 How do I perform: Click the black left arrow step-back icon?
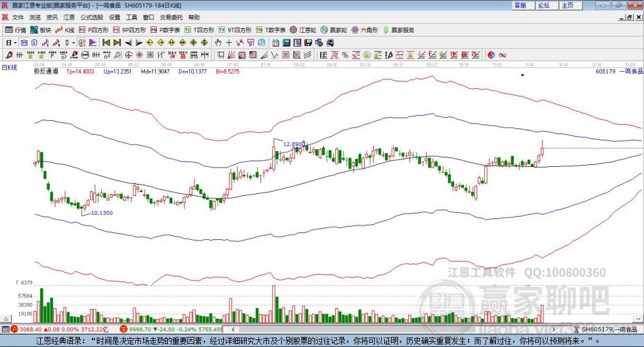pos(128,43)
